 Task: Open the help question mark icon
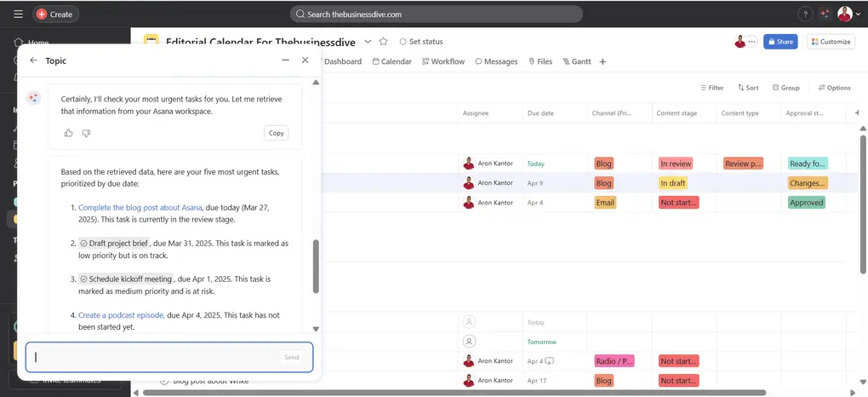[x=805, y=14]
